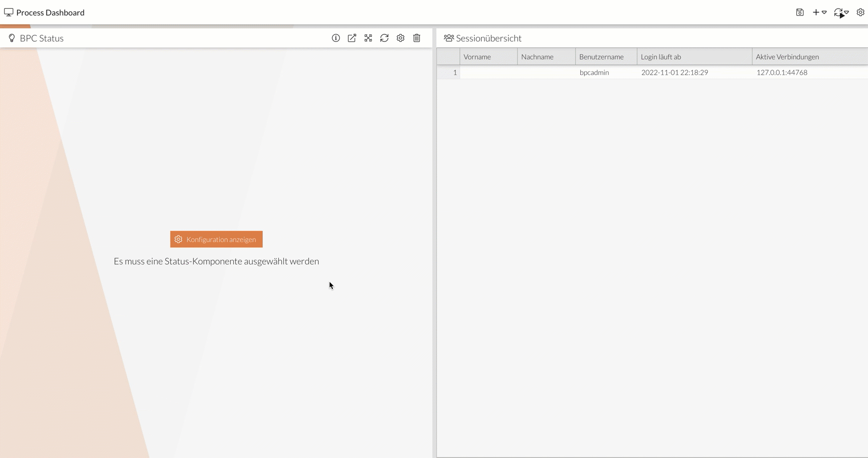Click the Process Dashboard title
Viewport: 868px width, 458px height.
click(x=50, y=12)
